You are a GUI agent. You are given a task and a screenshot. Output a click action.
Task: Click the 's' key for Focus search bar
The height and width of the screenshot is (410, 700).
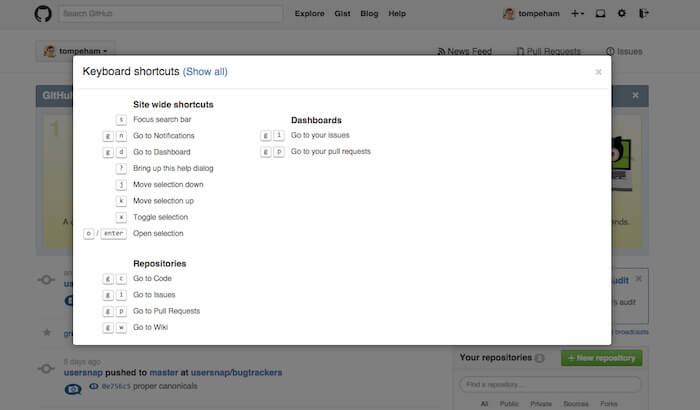pos(121,120)
